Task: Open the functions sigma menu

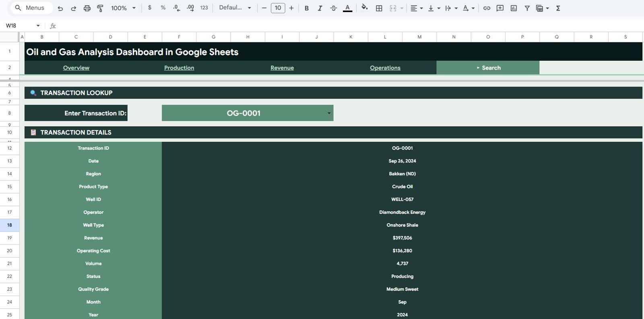Action: pos(558,8)
